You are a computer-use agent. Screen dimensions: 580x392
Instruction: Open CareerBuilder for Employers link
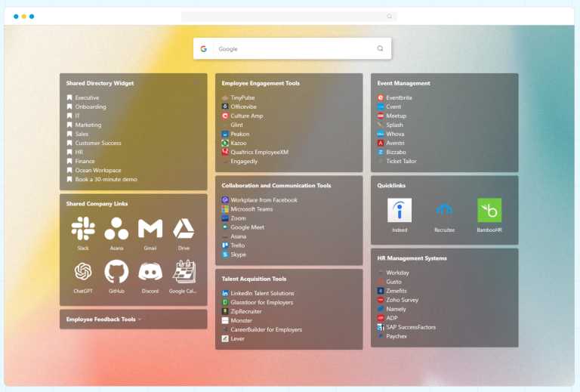[267, 329]
